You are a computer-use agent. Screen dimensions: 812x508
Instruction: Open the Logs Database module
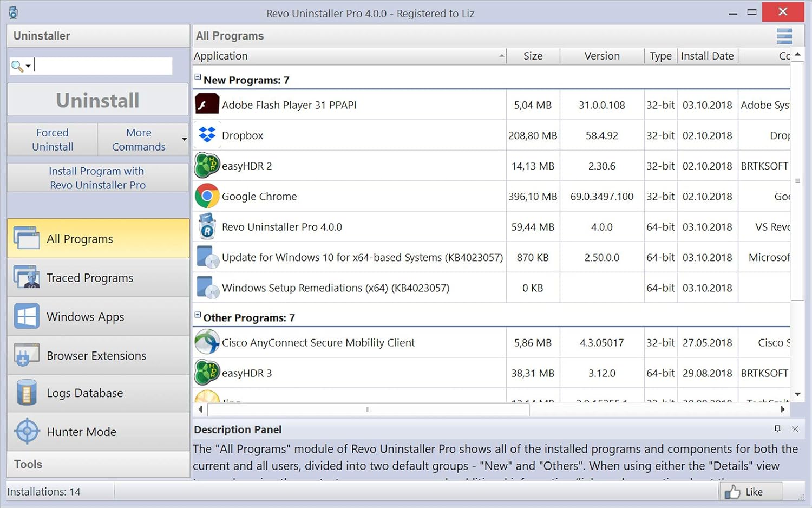coord(98,393)
